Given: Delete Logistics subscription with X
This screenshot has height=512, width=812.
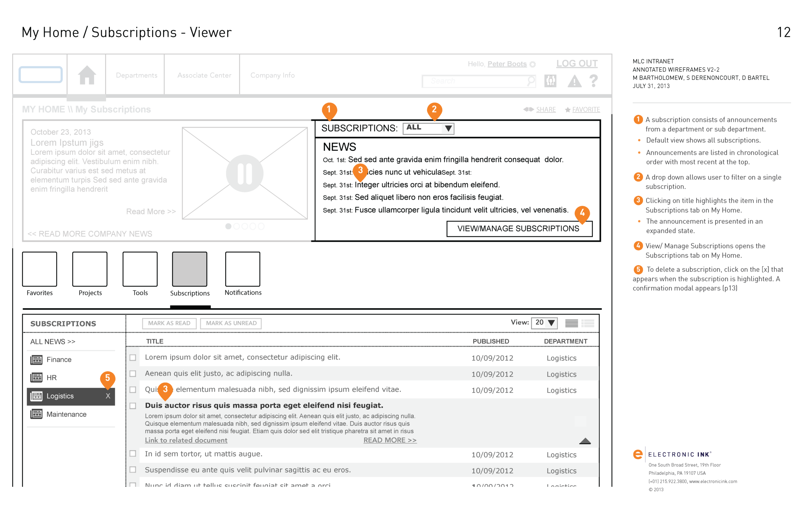Looking at the screenshot, I should tap(108, 396).
